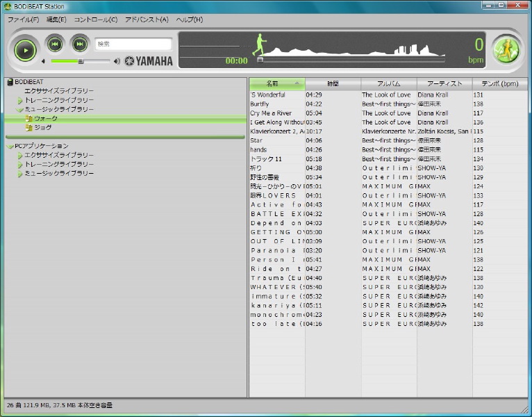Image resolution: width=532 pixels, height=417 pixels.
Task: Expand PC エクササイズライブラリー node
Action: tap(20, 156)
